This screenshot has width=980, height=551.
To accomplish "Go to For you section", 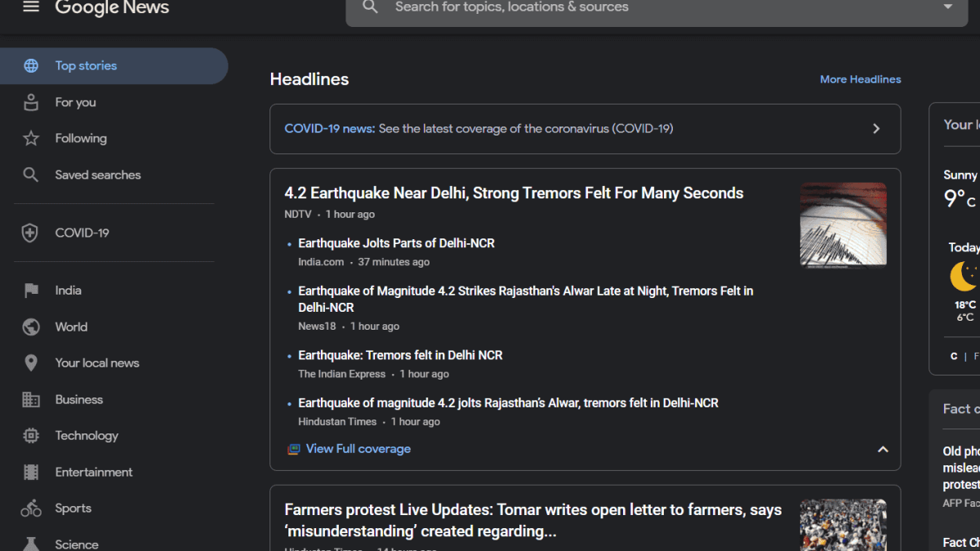I will point(75,102).
